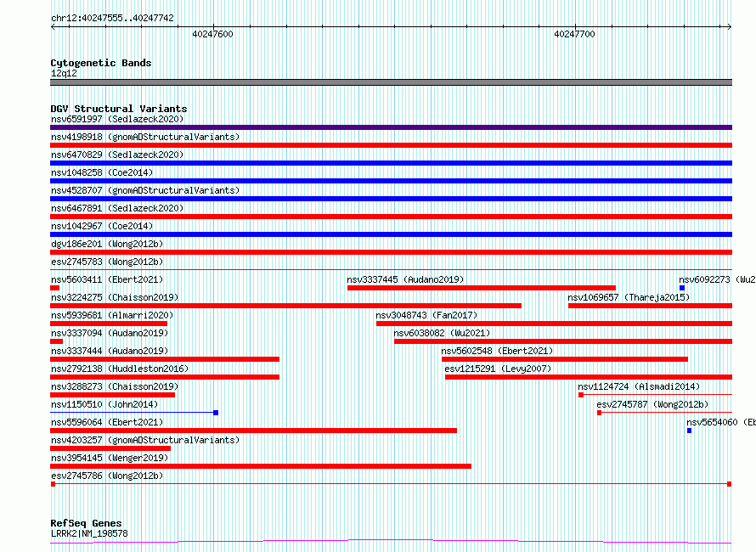Select the esv2745787 (Wong2012b) label
Viewport: 756px width, 552px height.
coord(652,404)
